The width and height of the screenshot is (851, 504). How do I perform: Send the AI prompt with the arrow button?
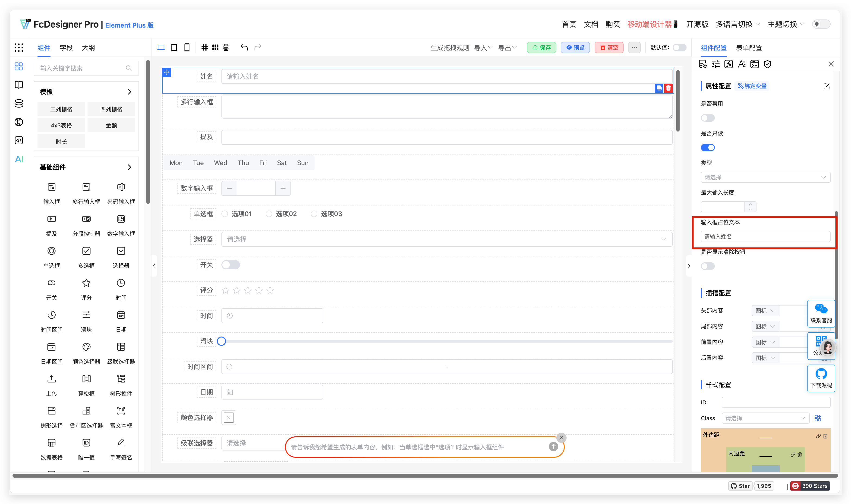coord(553,447)
